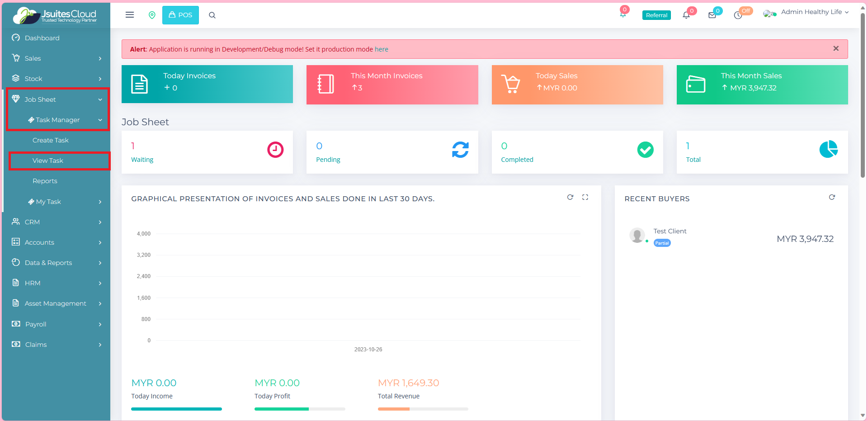Open Create Task menu item

click(51, 140)
